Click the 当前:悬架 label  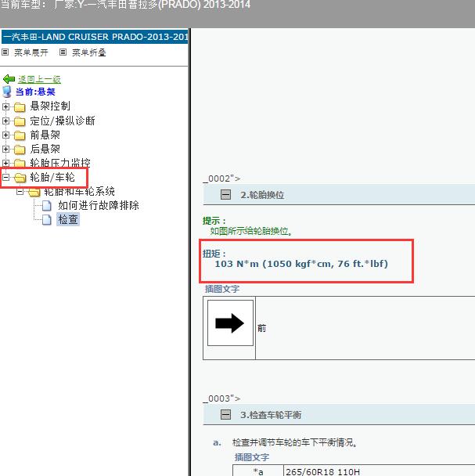[35, 92]
